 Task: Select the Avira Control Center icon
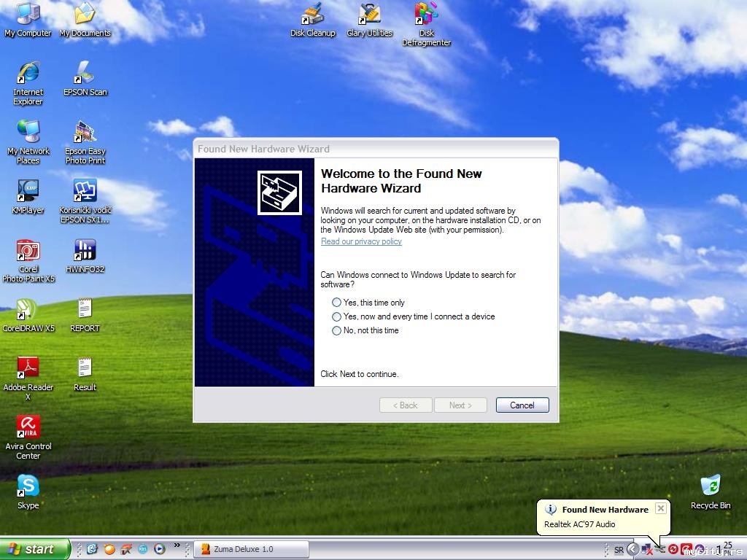click(x=28, y=437)
